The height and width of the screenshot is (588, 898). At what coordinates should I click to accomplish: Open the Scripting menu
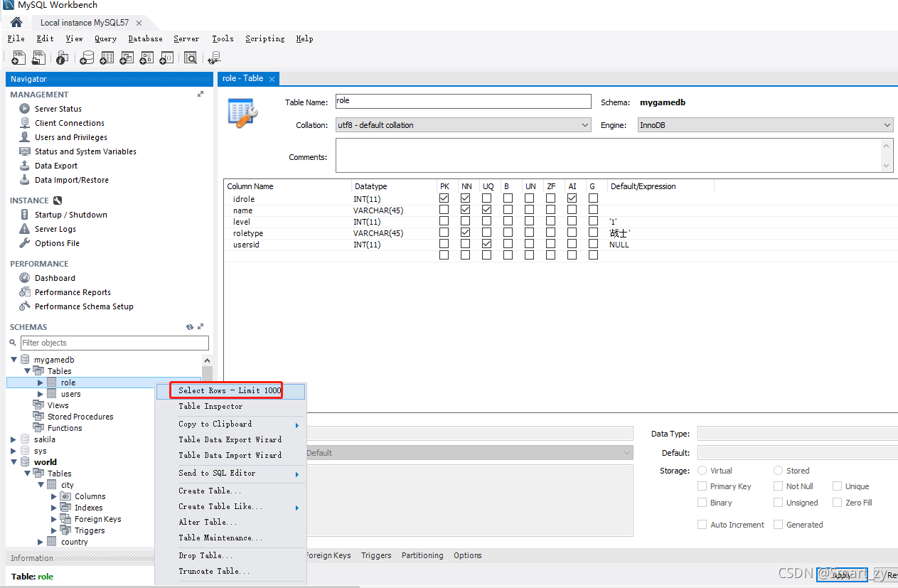(264, 38)
